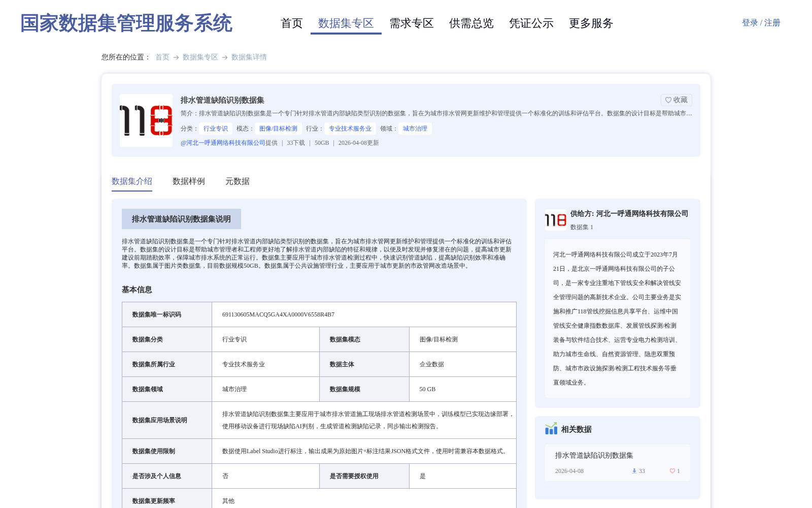Open related dataset 排水管道缺陷识别数据集 card
The width and height of the screenshot is (812, 508).
(x=618, y=463)
